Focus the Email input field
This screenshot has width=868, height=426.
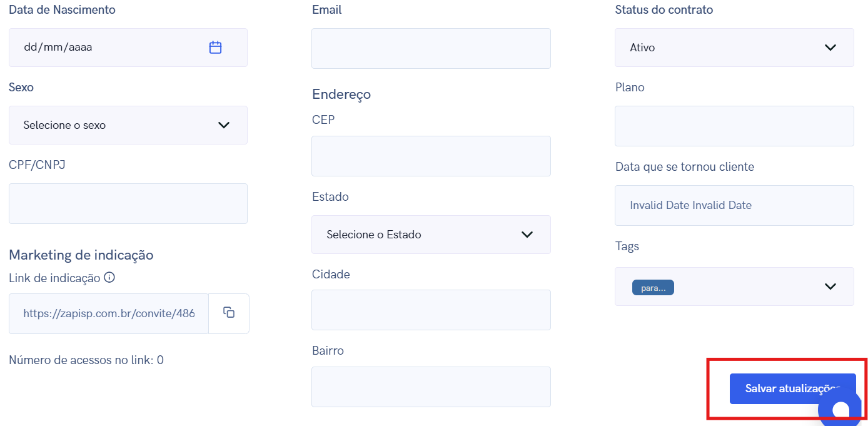431,48
